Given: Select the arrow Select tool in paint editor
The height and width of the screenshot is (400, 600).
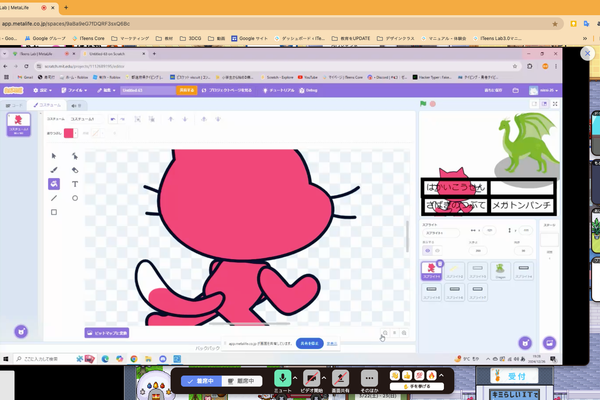Looking at the screenshot, I should coord(54,156).
